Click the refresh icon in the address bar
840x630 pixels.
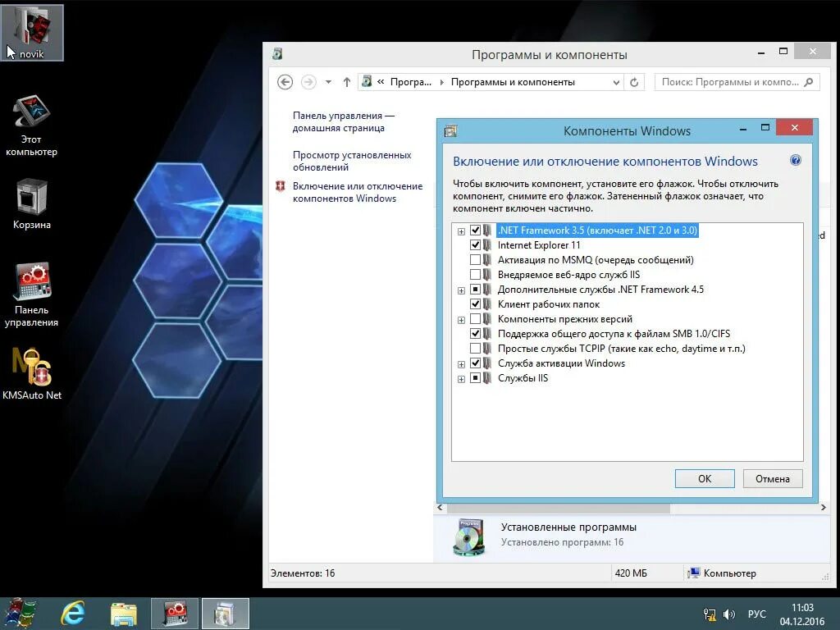click(634, 82)
